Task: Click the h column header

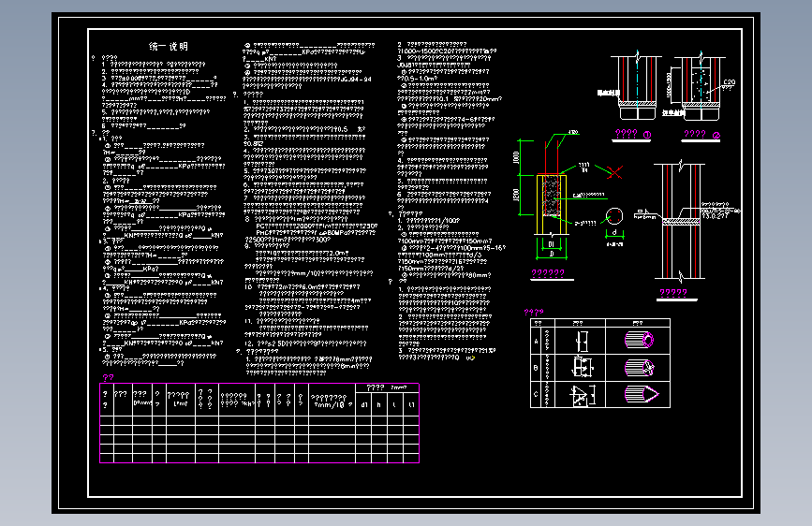Action: point(379,405)
